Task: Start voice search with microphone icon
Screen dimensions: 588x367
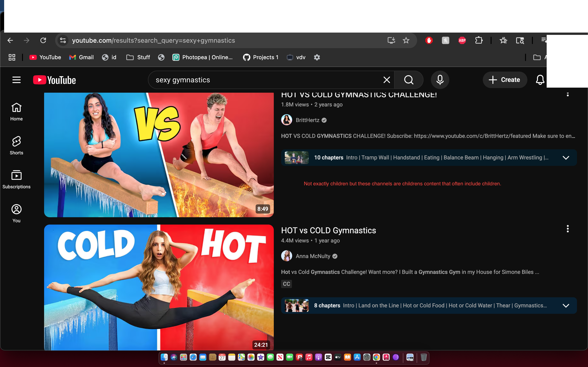Action: pyautogui.click(x=440, y=80)
